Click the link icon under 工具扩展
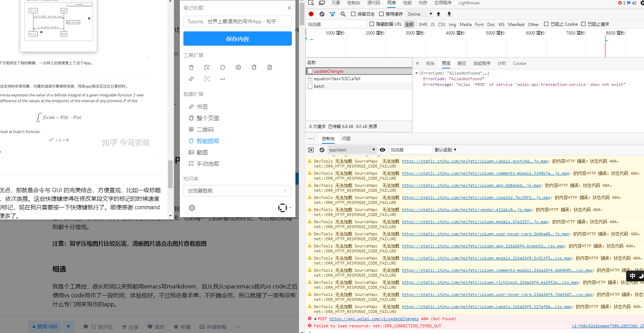The width and height of the screenshot is (644, 333). point(192,79)
